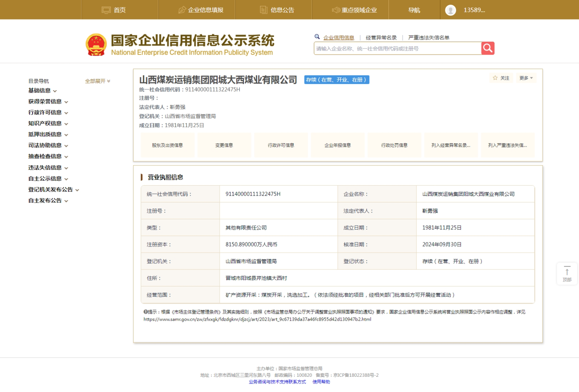Viewport: 579px width, 392px height.
Task: Click the star icon beside 关注
Action: coord(495,78)
